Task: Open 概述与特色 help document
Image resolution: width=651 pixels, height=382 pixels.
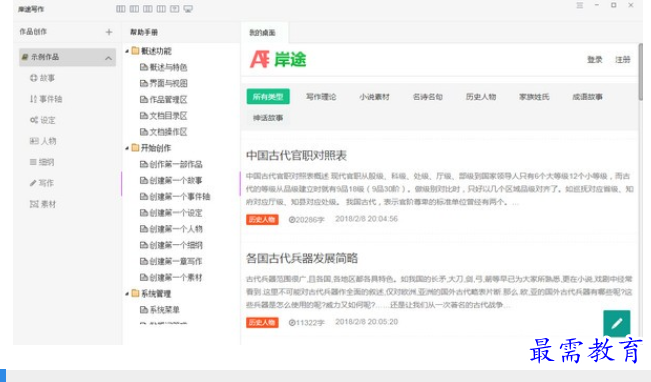Action: coord(164,67)
